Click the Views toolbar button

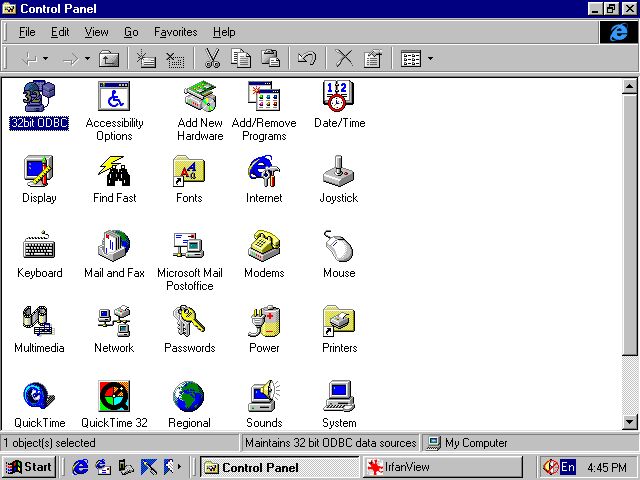pyautogui.click(x=411, y=59)
